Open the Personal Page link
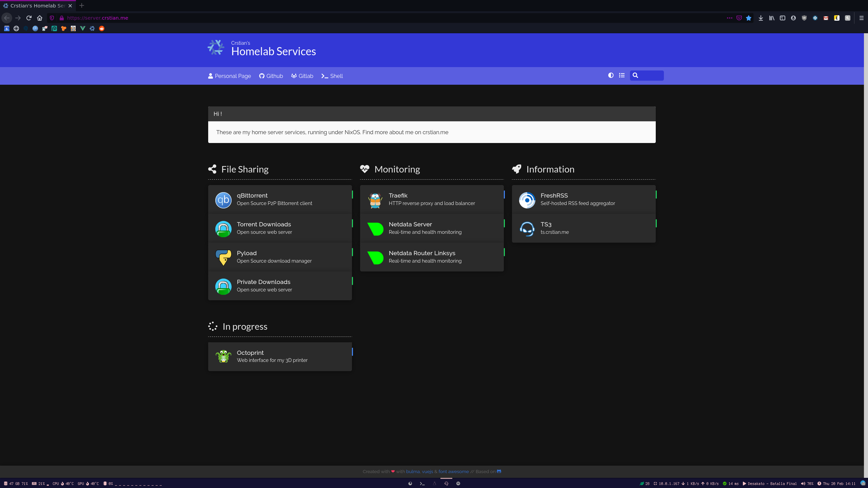868x488 pixels. pyautogui.click(x=230, y=76)
